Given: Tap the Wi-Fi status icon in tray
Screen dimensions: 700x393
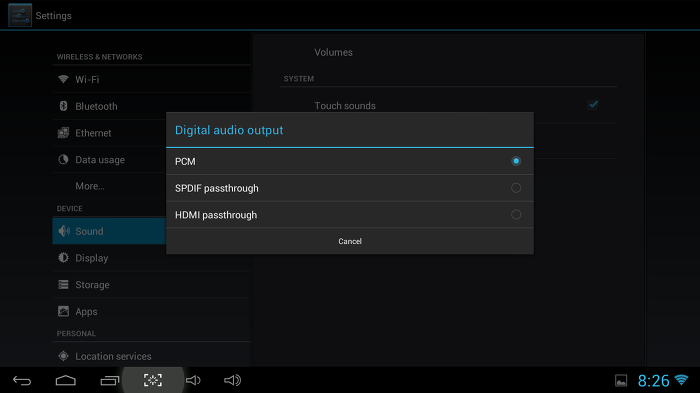Looking at the screenshot, I should pos(681,380).
